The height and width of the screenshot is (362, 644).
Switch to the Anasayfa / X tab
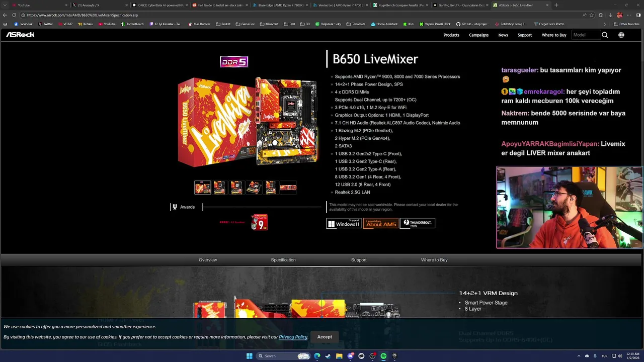99,5
